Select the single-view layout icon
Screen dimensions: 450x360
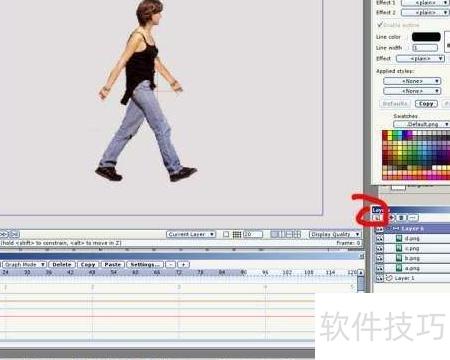(274, 234)
